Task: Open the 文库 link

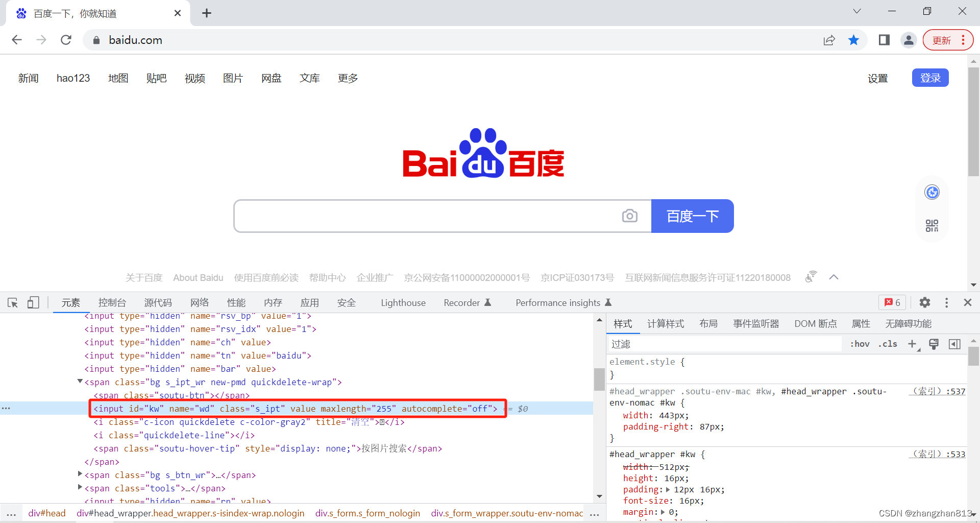Action: [309, 78]
